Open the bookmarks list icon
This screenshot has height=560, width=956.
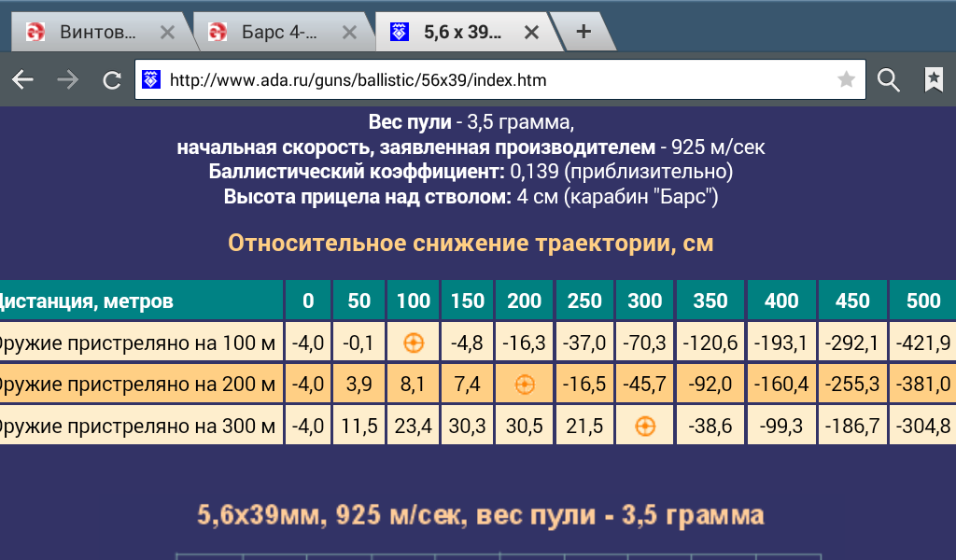933,80
